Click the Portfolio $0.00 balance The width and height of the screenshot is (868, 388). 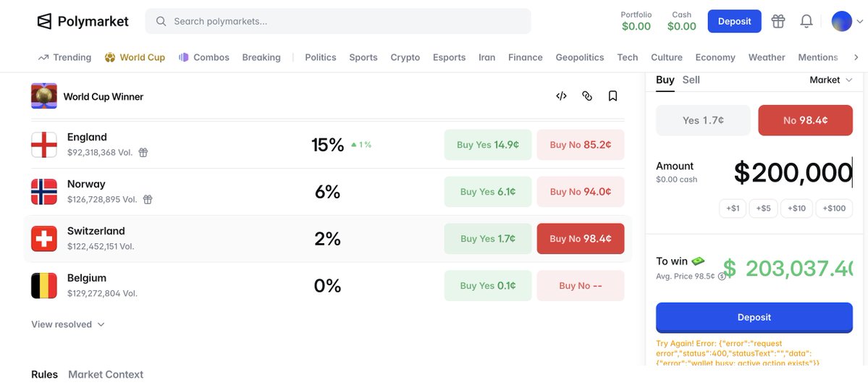(x=636, y=21)
